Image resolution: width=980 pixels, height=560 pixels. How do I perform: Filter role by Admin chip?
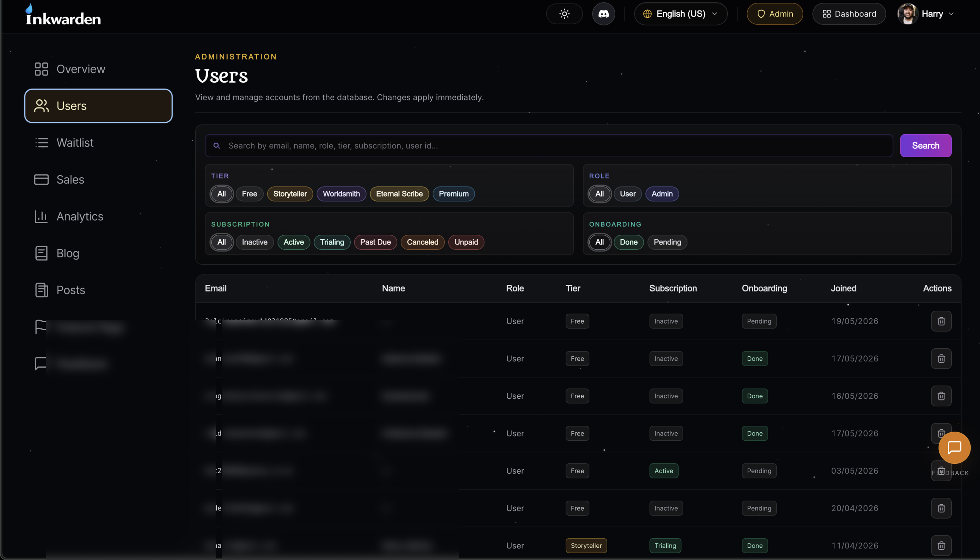662,194
